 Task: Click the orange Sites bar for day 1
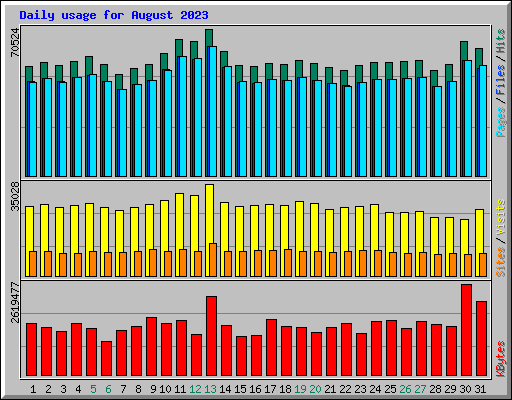coord(33,264)
